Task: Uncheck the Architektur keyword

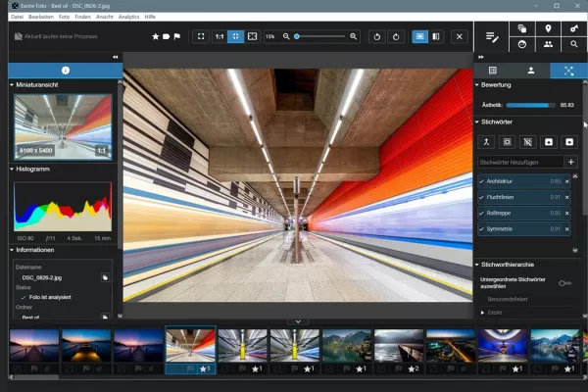Action: tap(481, 181)
